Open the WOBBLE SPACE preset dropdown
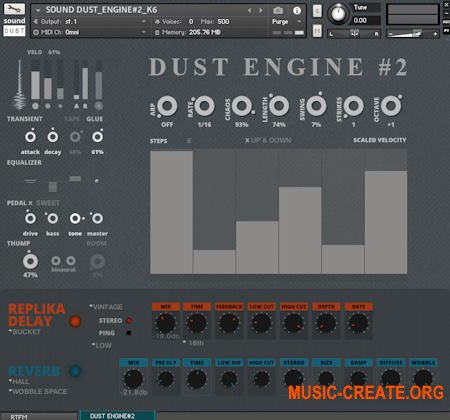The width and height of the screenshot is (450, 420). (x=38, y=391)
